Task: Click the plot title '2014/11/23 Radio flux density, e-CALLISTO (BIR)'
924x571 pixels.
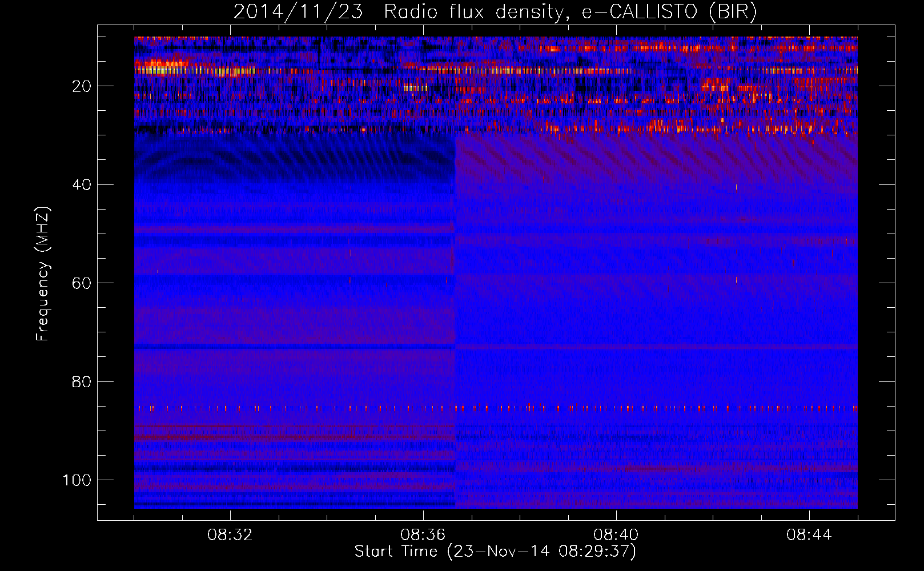Action: click(x=495, y=13)
